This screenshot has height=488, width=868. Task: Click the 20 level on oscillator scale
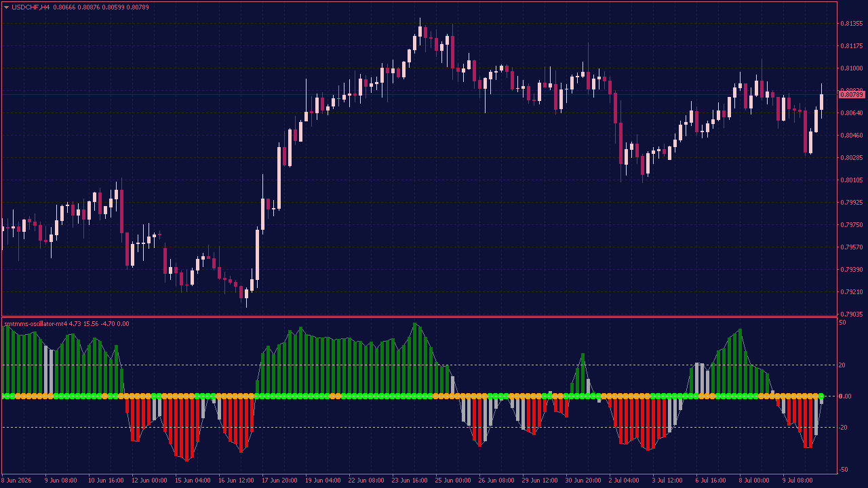(842, 365)
